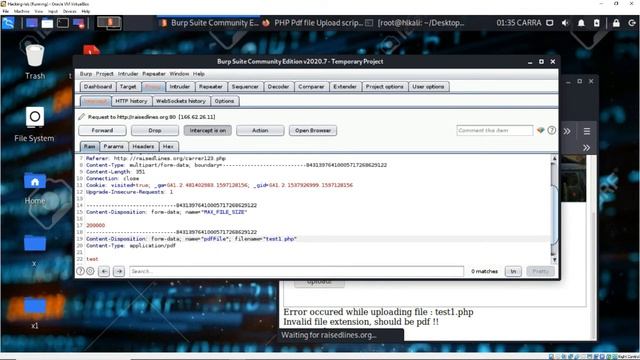Open the User options tab
Screen dimensions: 640x360
428,87
